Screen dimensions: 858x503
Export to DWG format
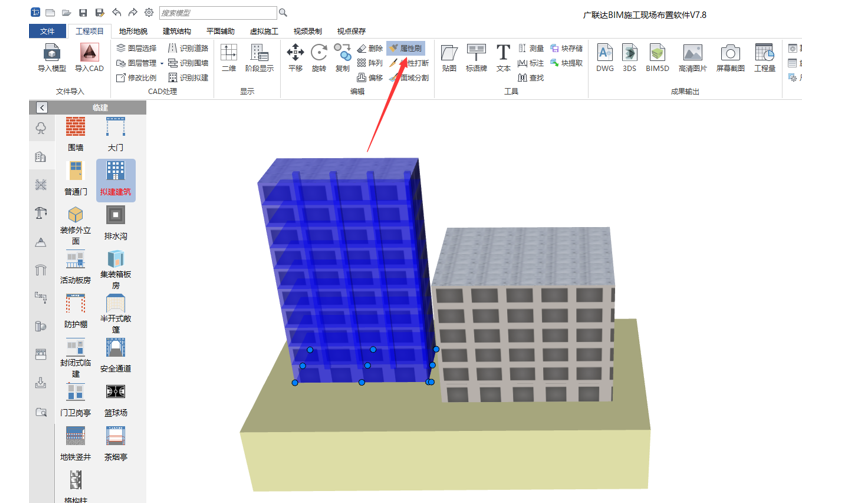[x=605, y=57]
